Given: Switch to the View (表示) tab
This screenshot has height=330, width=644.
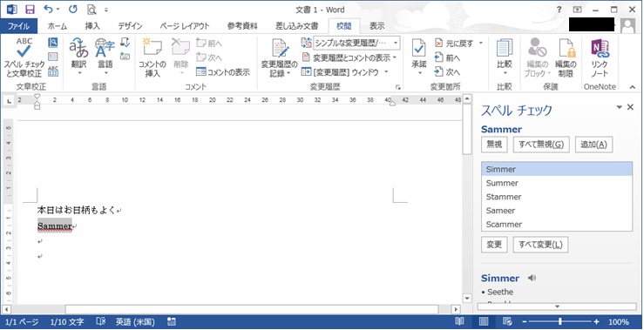Looking at the screenshot, I should coord(377,26).
